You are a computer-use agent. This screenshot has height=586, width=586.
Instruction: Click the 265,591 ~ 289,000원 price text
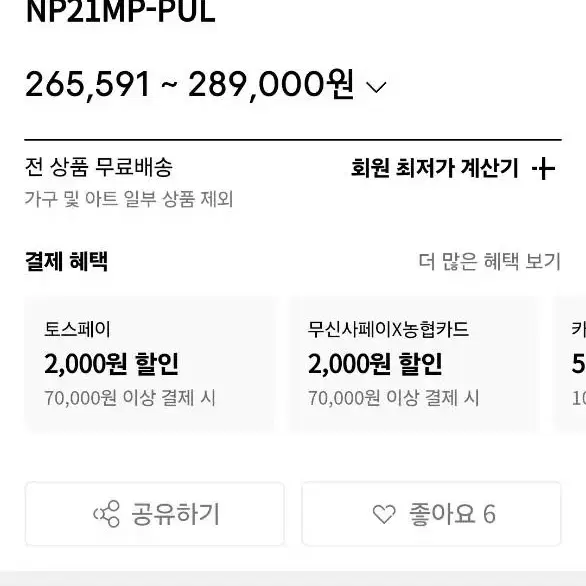point(189,84)
